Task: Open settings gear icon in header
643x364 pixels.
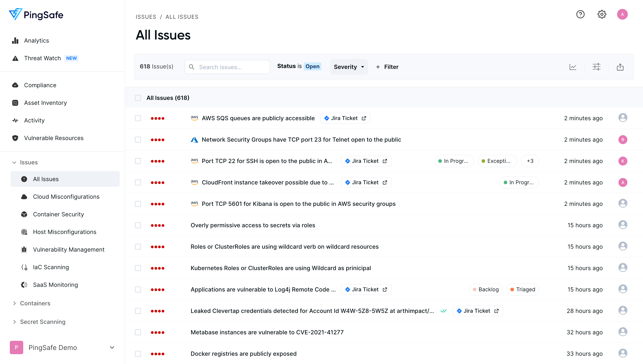Action: click(601, 14)
